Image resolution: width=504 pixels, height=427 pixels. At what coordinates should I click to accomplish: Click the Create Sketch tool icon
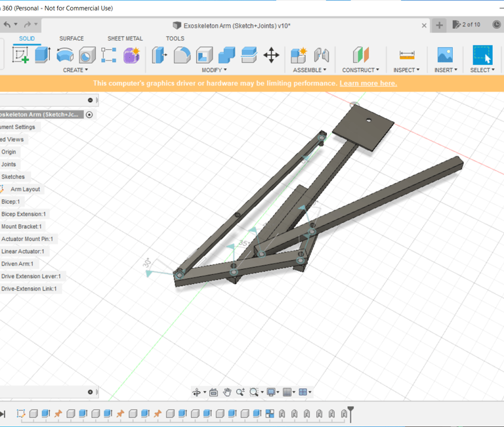20,55
